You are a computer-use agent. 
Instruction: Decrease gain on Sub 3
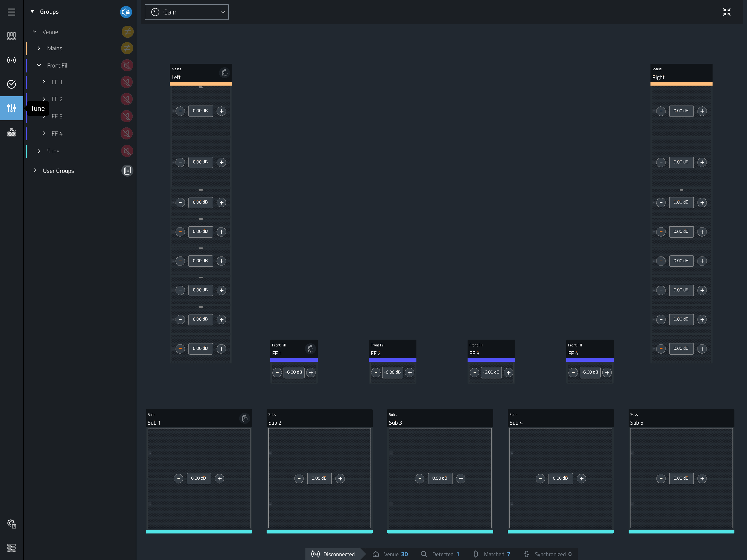419,479
